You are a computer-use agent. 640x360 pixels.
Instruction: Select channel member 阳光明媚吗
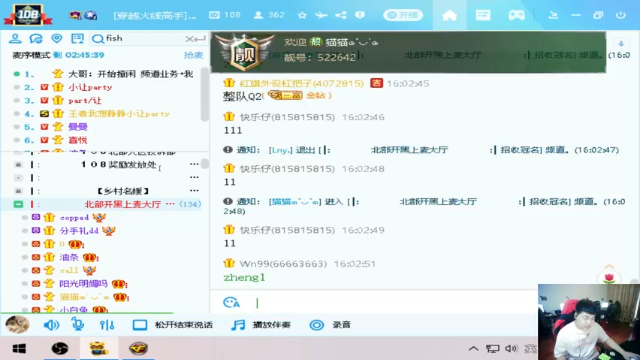(83, 284)
